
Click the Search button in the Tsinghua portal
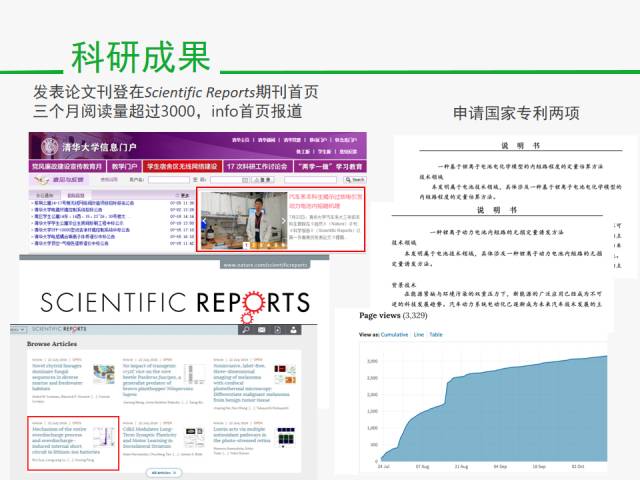pos(355,180)
